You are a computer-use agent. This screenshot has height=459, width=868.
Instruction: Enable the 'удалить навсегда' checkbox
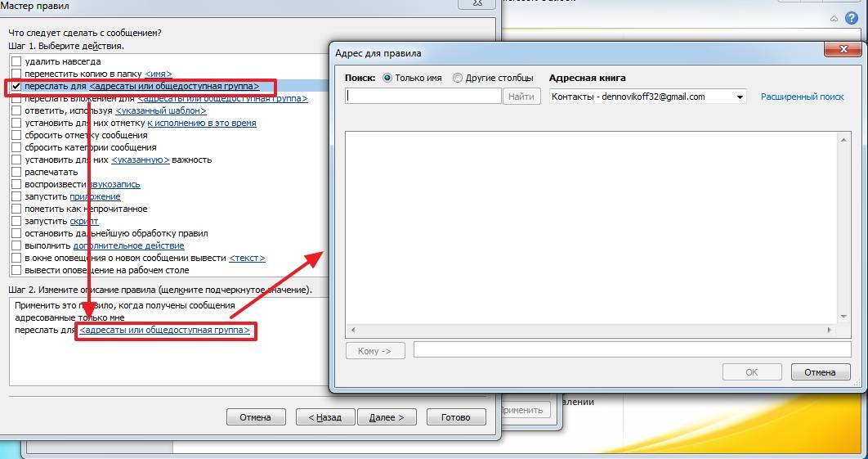(x=16, y=61)
